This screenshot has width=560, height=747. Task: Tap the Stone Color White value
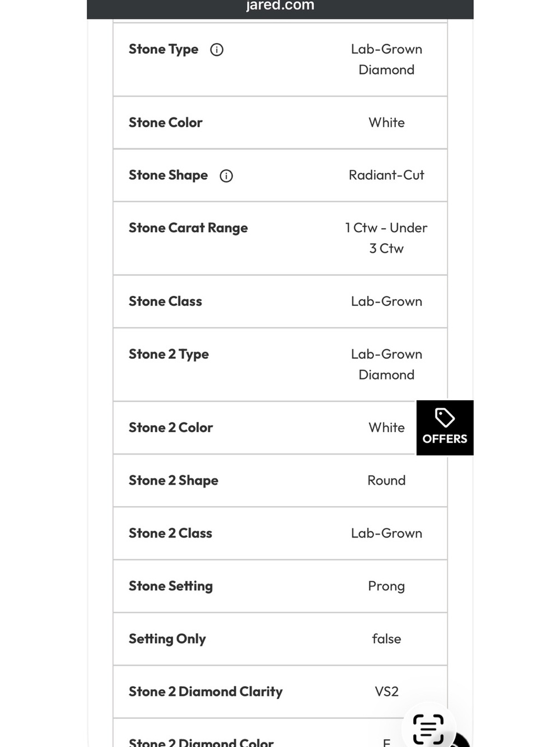[386, 123]
